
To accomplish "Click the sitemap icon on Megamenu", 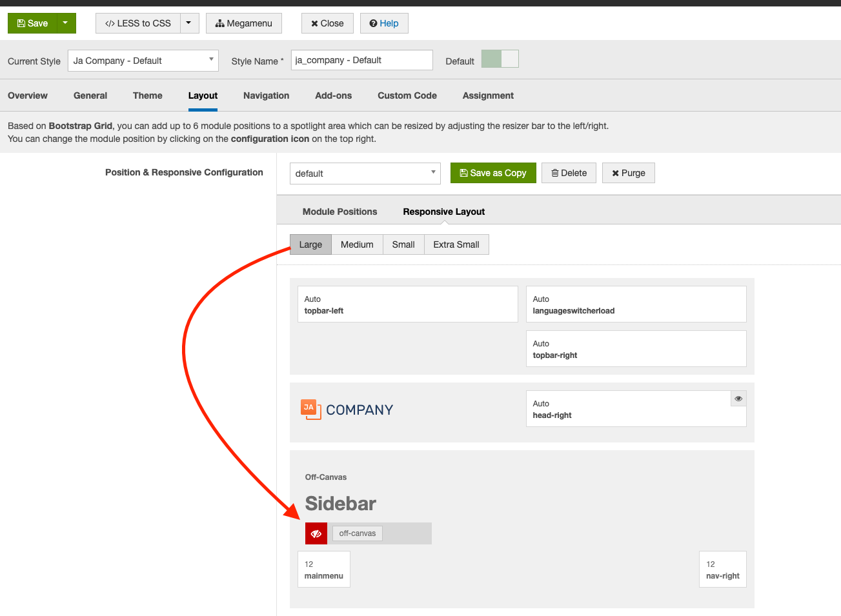I will [x=220, y=23].
